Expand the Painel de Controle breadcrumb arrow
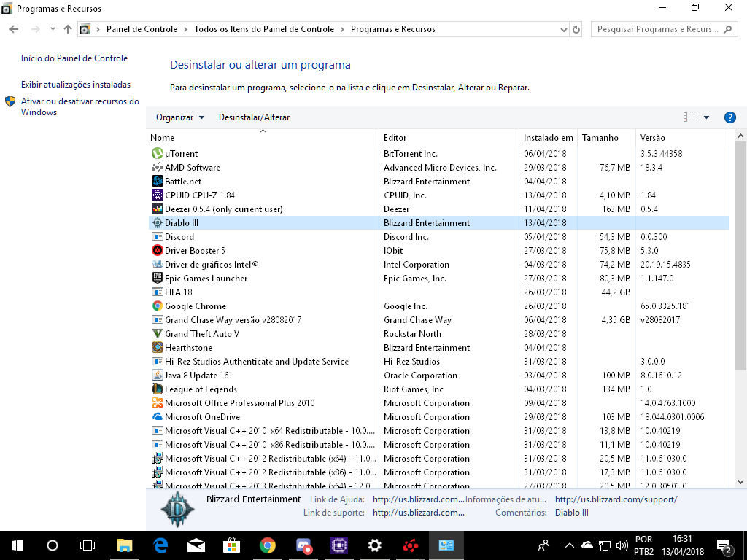This screenshot has height=560, width=747. (185, 29)
